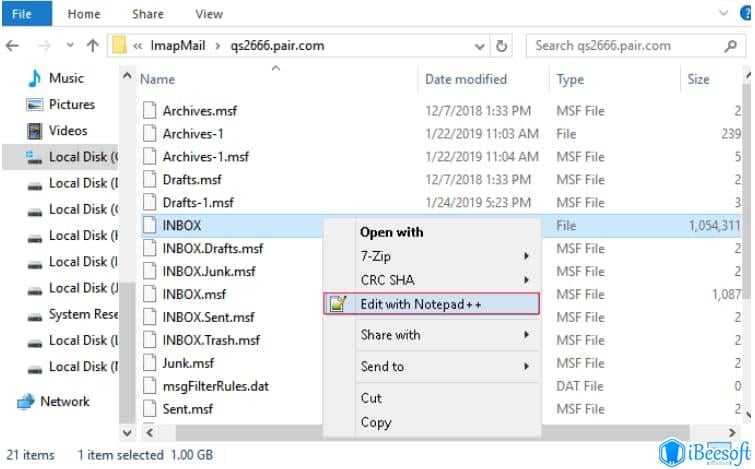Click navigation pane scroll down arrow
This screenshot has width=755, height=469.
[x=127, y=433]
